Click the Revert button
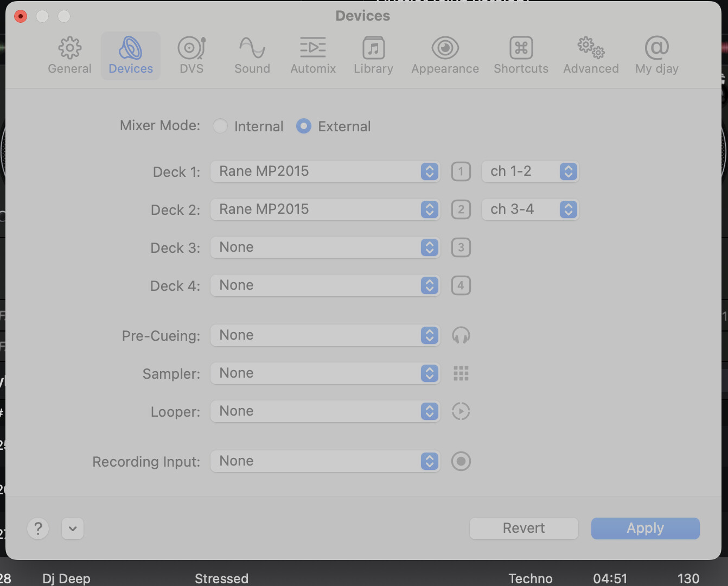 click(x=523, y=528)
